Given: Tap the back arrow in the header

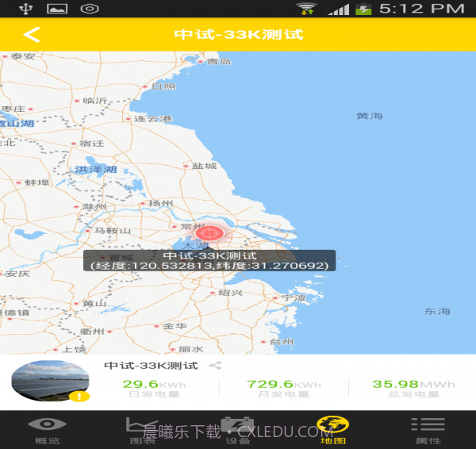Looking at the screenshot, I should pyautogui.click(x=32, y=35).
